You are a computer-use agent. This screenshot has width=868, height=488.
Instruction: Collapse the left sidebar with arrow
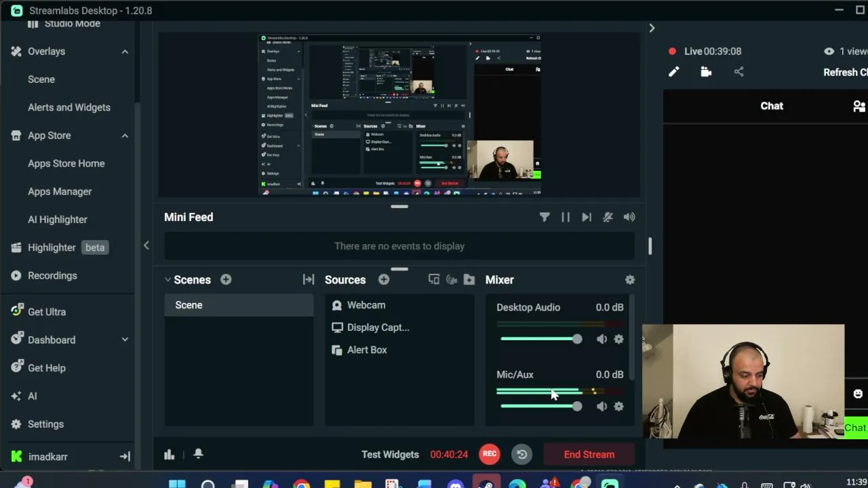pos(146,245)
